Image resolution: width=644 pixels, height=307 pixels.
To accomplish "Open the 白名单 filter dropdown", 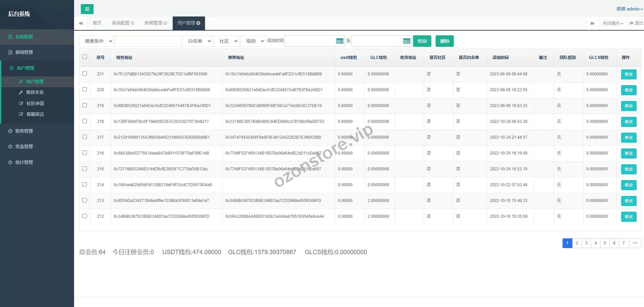I will (198, 41).
